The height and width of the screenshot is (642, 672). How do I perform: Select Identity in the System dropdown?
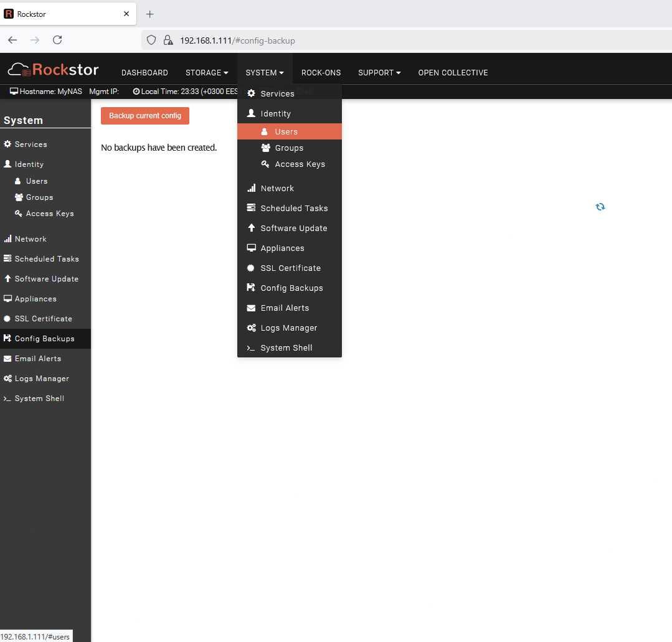[x=289, y=113]
